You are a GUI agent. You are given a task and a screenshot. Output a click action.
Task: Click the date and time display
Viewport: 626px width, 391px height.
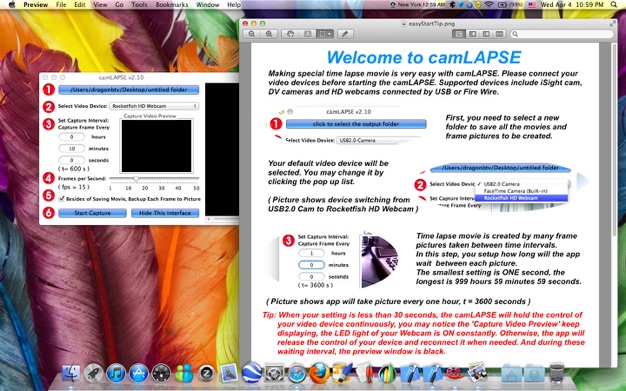tap(572, 5)
